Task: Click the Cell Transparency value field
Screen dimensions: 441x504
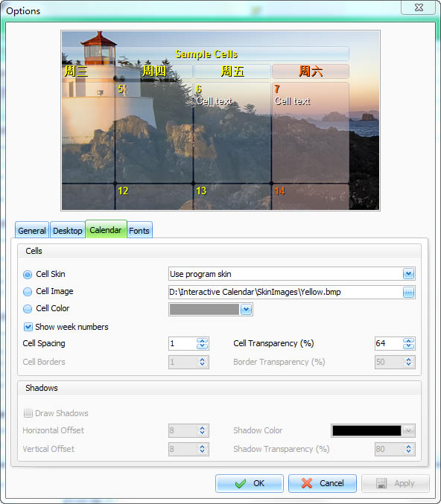Action: 389,344
